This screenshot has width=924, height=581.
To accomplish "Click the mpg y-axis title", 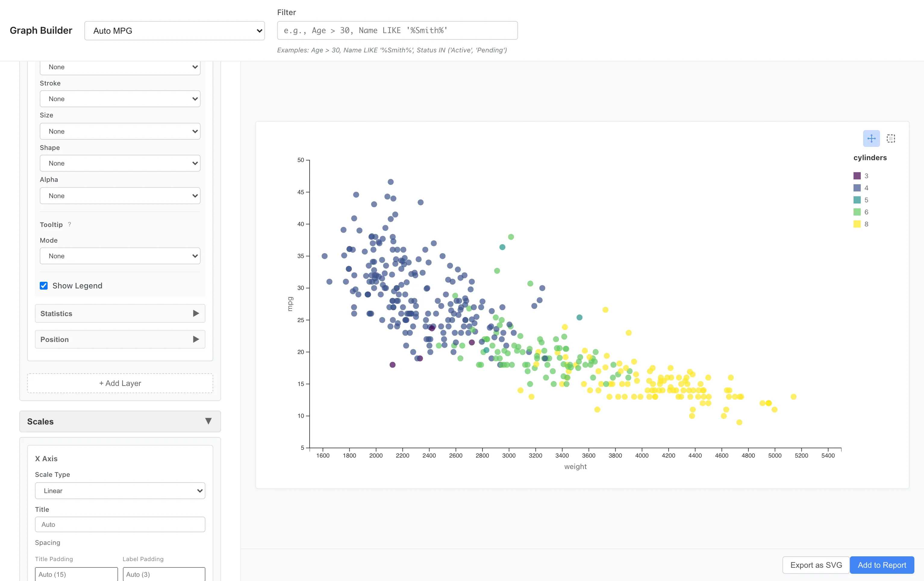I will pos(290,304).
